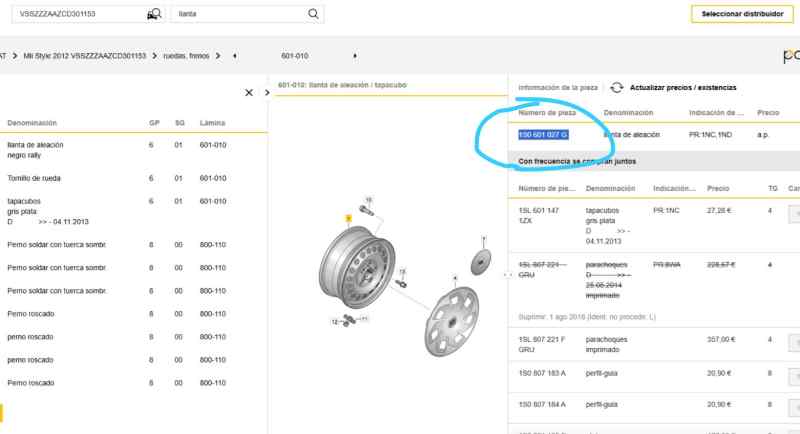Viewport: 800px width, 434px height.
Task: Click the VIN vehicle search icon
Action: click(153, 14)
